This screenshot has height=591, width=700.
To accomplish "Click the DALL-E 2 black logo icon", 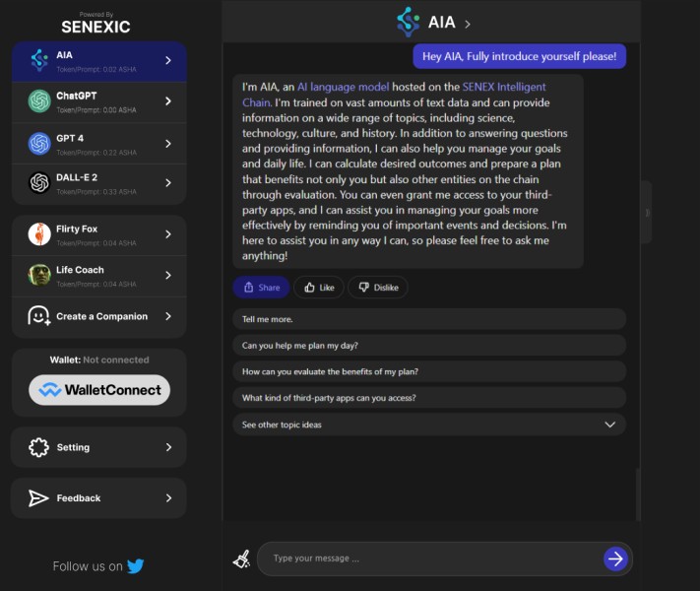I will (39, 182).
